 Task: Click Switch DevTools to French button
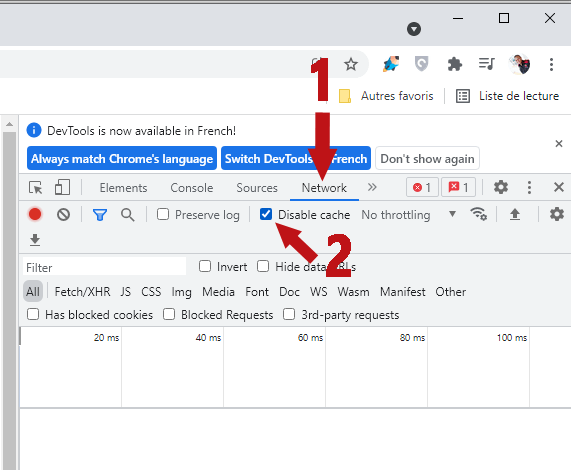[296, 158]
